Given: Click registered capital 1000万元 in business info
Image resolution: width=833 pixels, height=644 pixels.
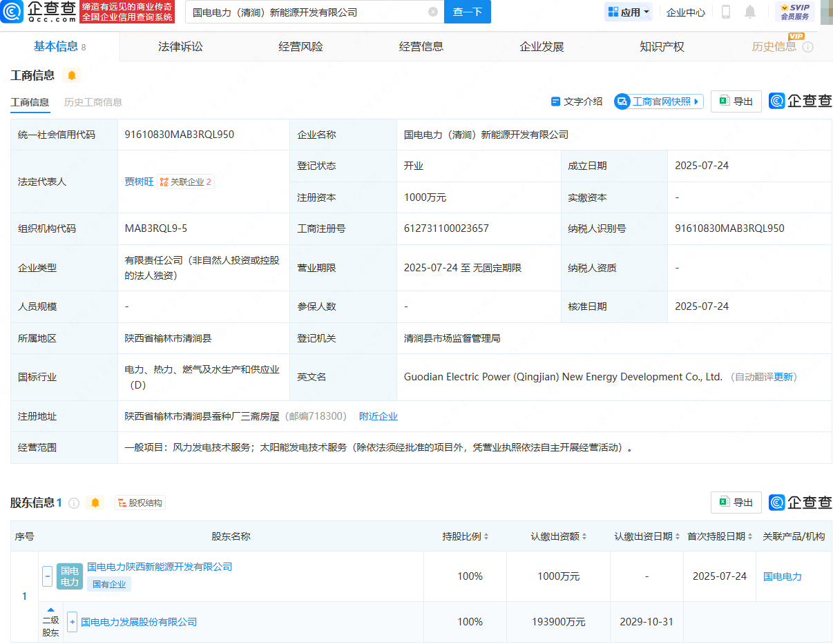Looking at the screenshot, I should 425,197.
